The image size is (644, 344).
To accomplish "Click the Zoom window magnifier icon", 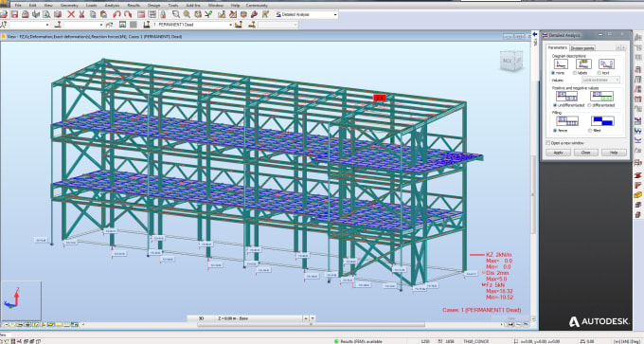I will coord(176,14).
